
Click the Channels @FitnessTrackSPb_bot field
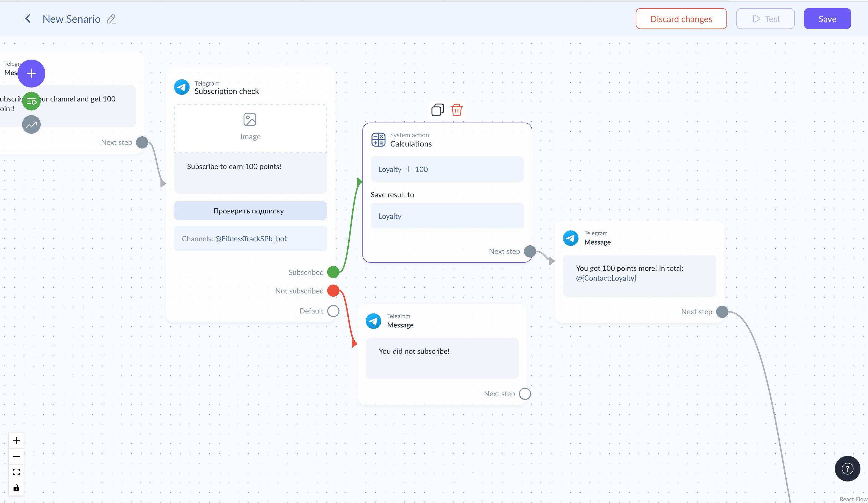250,238
